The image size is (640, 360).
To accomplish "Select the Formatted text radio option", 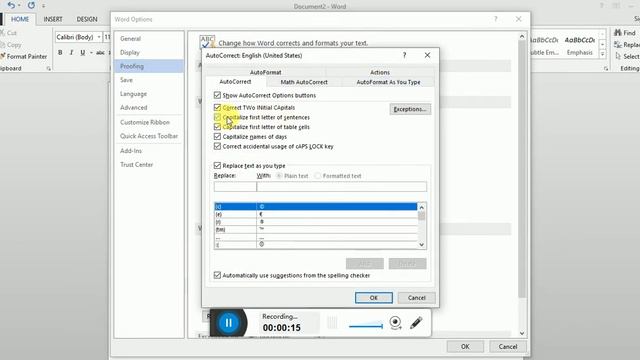I will coord(318,176).
